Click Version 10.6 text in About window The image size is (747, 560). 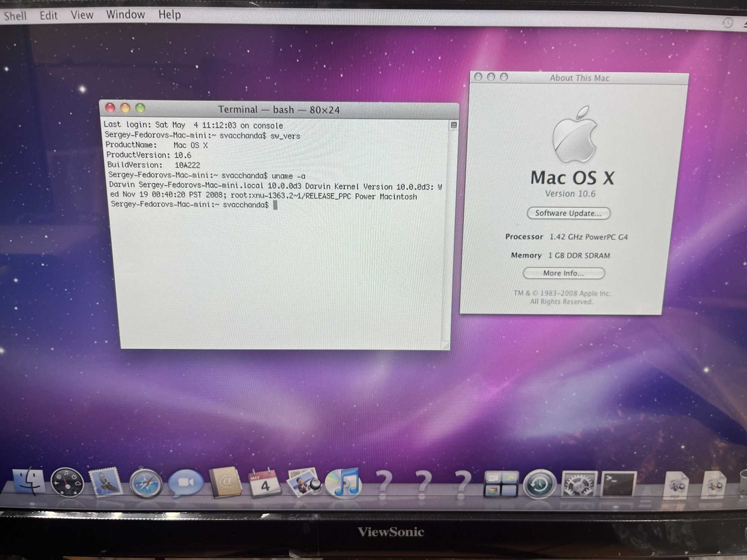click(x=570, y=194)
